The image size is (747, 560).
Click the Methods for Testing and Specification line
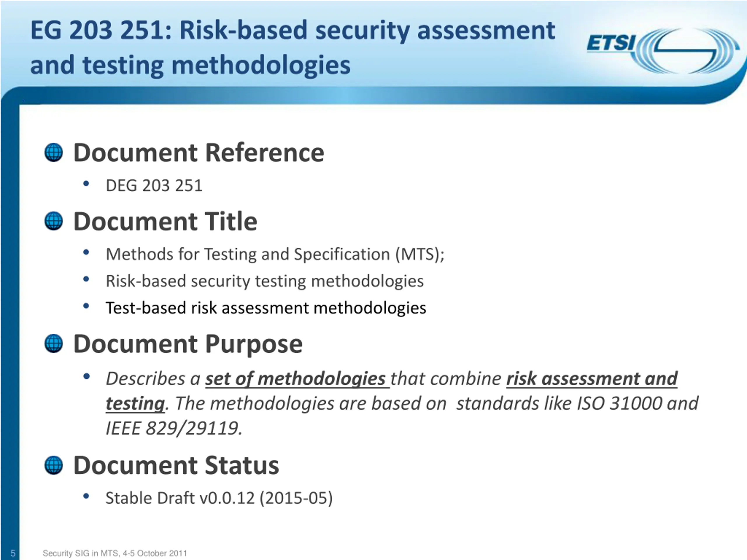(275, 254)
